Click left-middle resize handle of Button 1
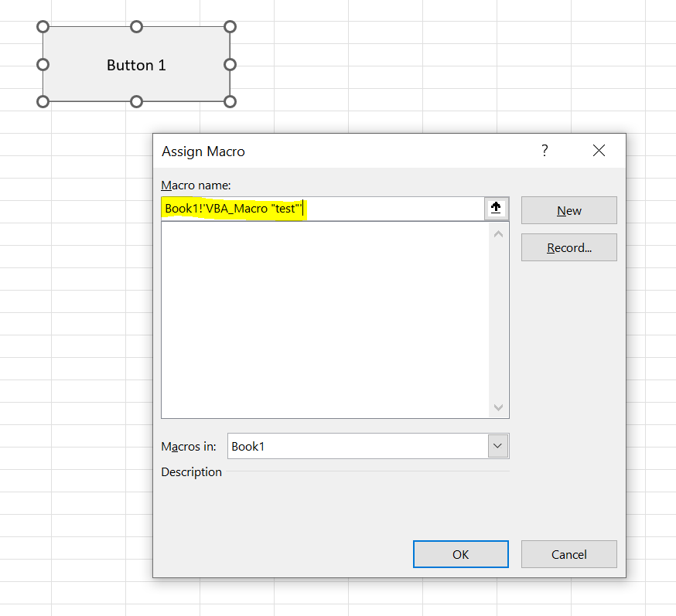Image resolution: width=676 pixels, height=616 pixels. tap(43, 64)
